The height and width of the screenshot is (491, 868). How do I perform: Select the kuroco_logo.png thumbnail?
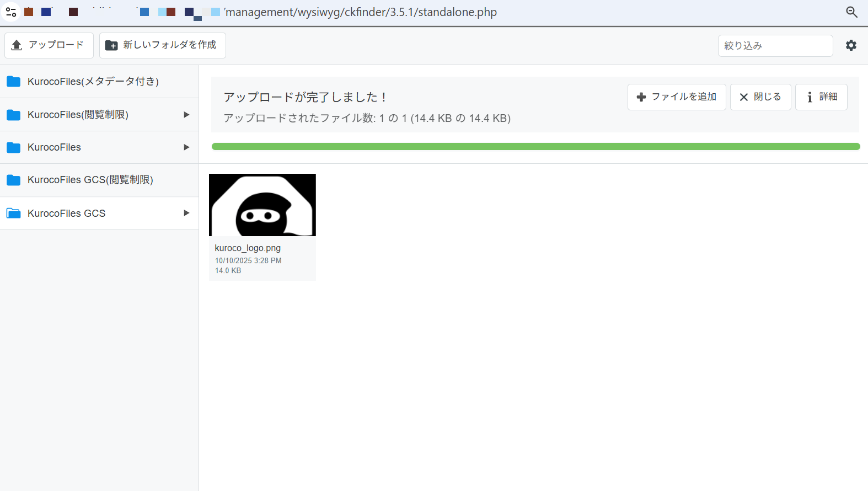coord(262,205)
